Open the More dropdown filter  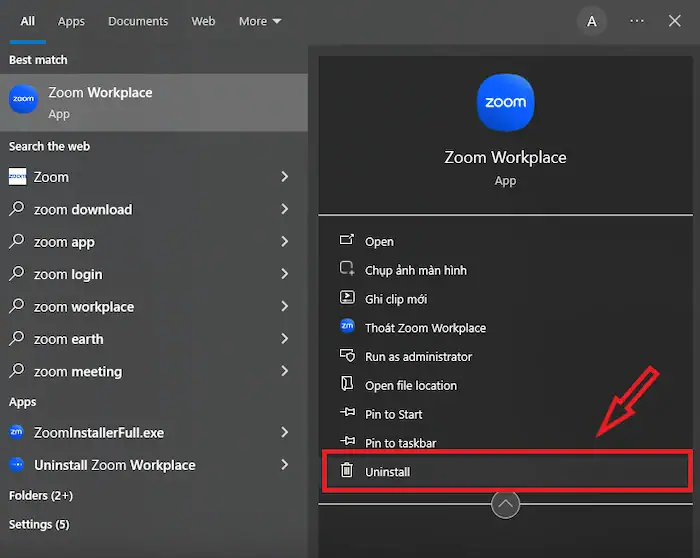coord(260,21)
